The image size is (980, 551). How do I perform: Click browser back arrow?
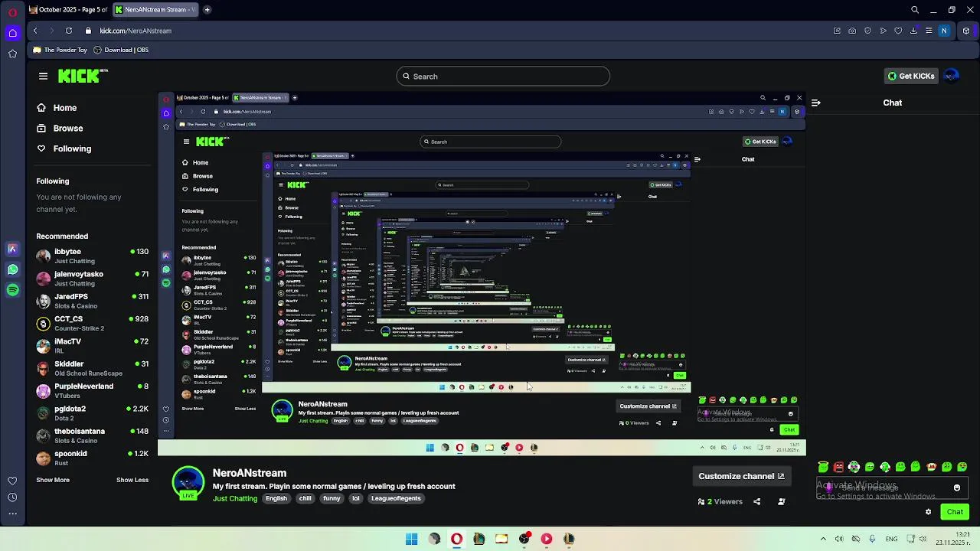point(35,31)
